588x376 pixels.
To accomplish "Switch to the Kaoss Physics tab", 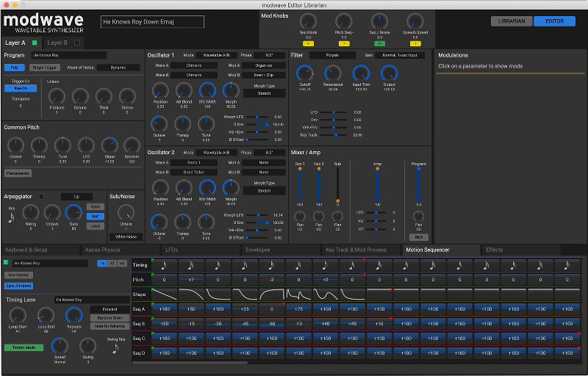I will coord(121,250).
